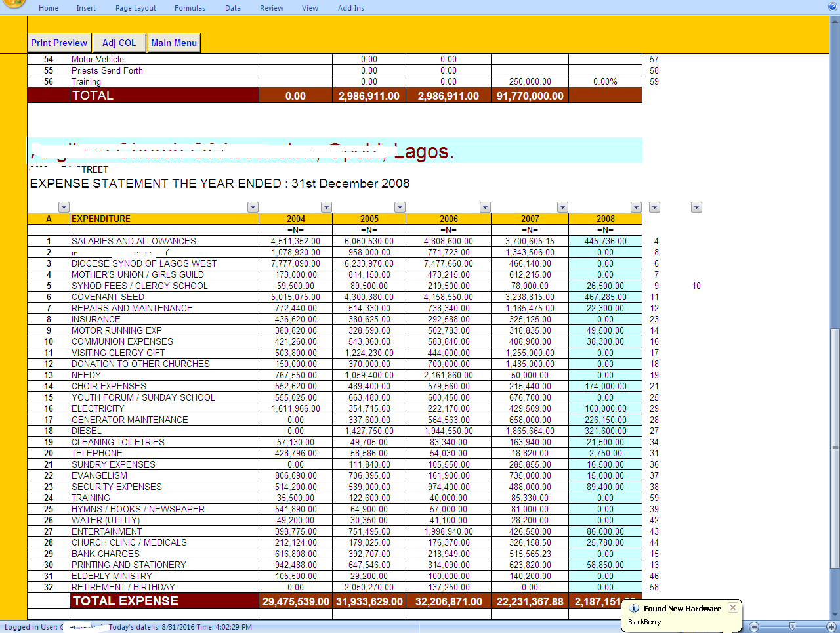
Task: Select the INSURANCE row label
Action: [x=164, y=319]
